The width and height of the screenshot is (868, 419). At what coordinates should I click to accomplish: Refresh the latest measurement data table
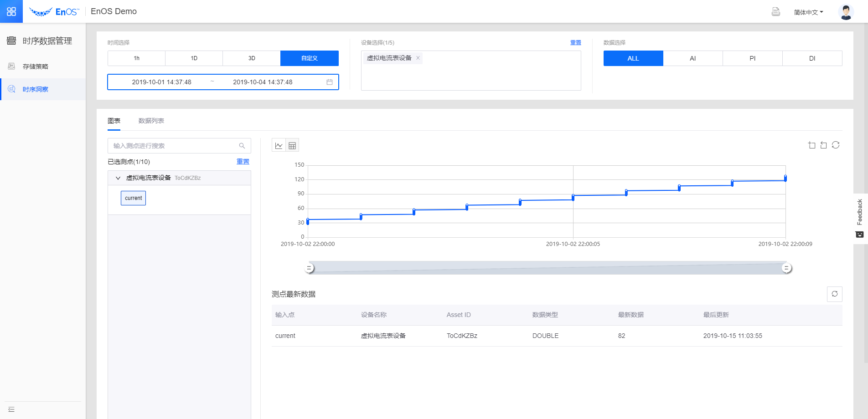[834, 294]
